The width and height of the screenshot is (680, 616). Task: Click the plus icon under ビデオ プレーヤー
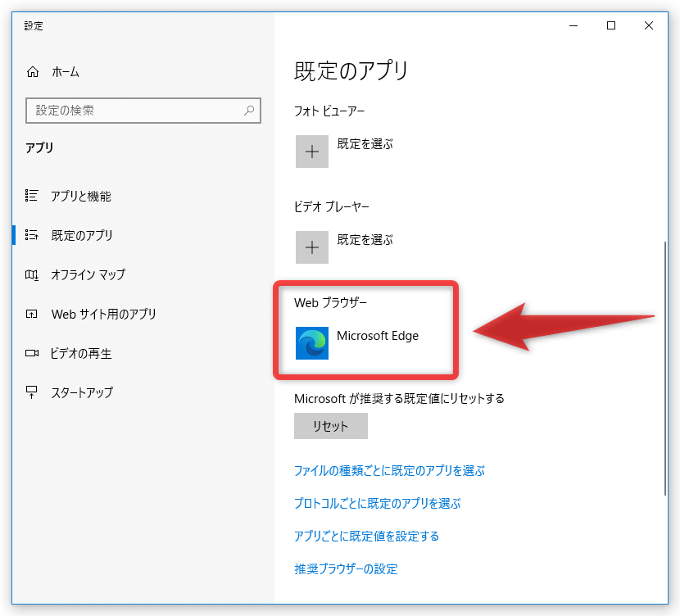coord(312,247)
